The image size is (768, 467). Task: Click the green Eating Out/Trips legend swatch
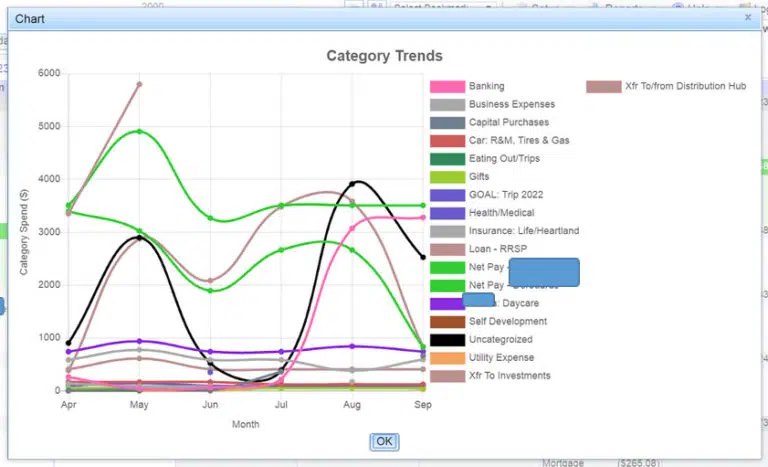(446, 158)
